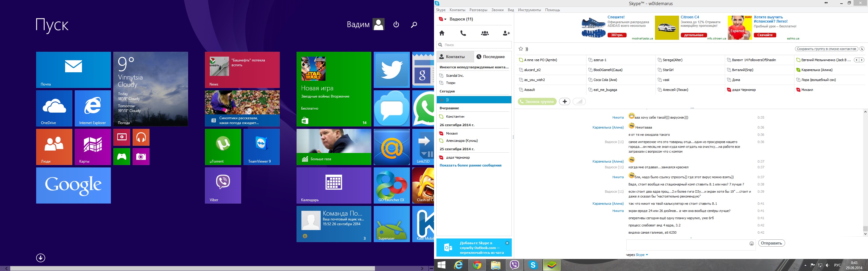The width and height of the screenshot is (868, 271).
Task: Click the next participants arrow in group header
Action: pos(861,60)
